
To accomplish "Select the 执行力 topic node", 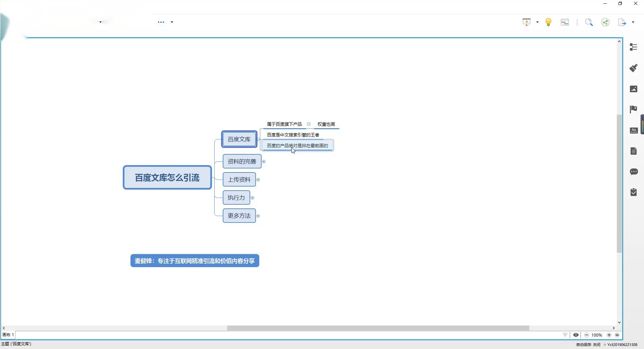I will pyautogui.click(x=236, y=198).
